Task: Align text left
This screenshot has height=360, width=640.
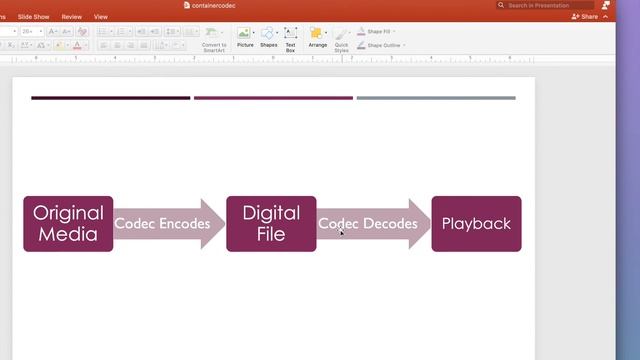Action: click(104, 45)
